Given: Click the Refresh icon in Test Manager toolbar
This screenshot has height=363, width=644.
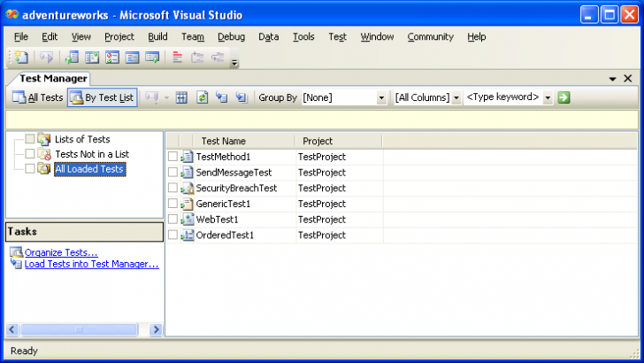Looking at the screenshot, I should coord(202,98).
